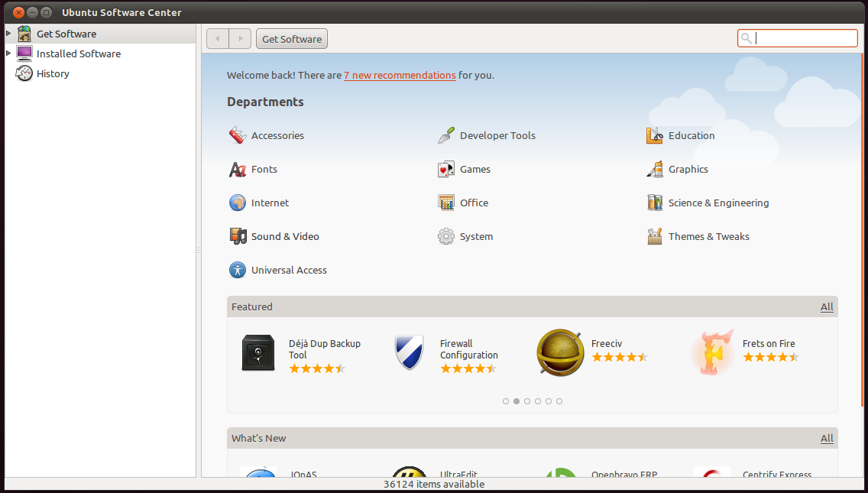Open the Frets on Fire title
The image size is (868, 493).
tap(769, 344)
